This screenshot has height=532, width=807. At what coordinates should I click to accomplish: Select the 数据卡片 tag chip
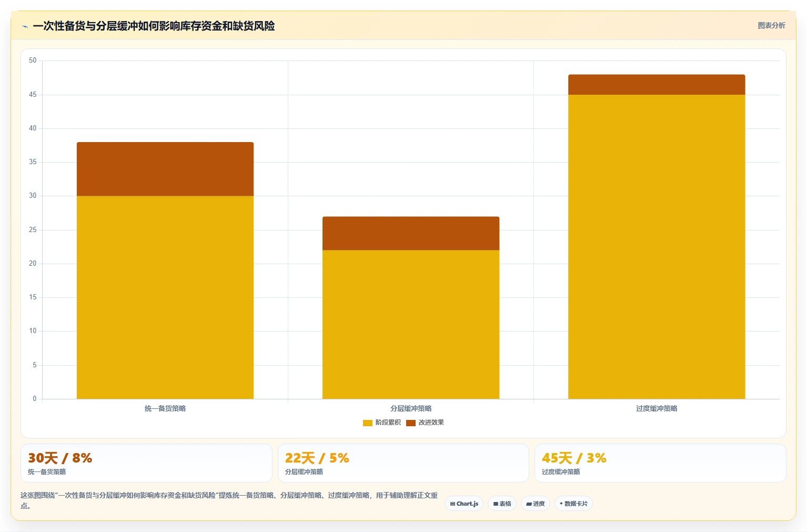[573, 504]
